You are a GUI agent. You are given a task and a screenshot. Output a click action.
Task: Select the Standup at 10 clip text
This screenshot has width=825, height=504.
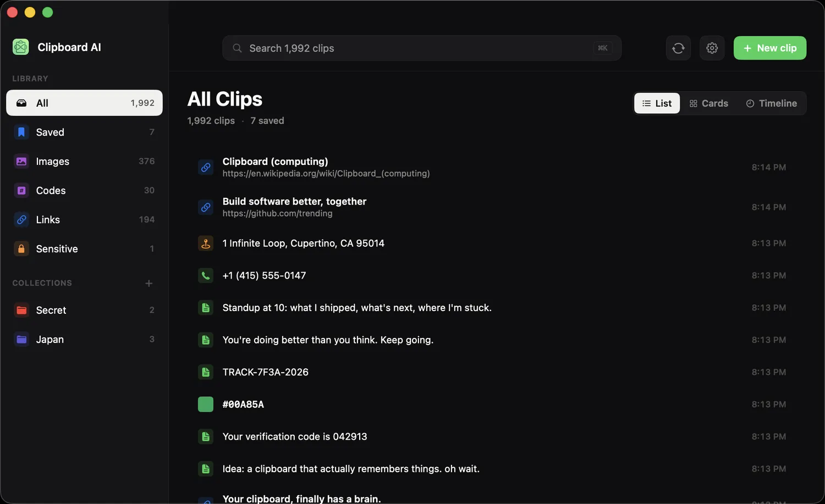[x=357, y=308]
